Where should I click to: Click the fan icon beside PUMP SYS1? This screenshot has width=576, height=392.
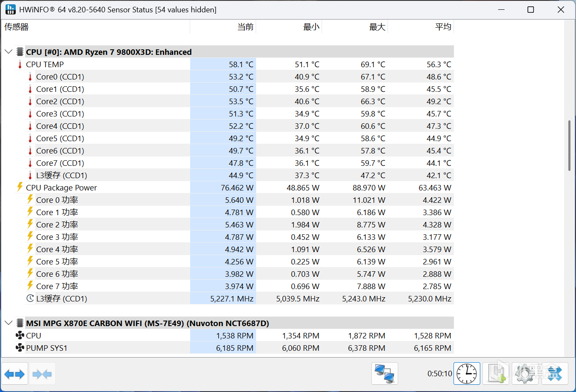pos(20,348)
